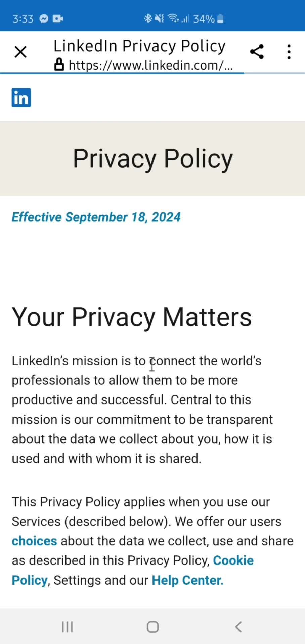Tap the LinkedIn logo icon

21,97
